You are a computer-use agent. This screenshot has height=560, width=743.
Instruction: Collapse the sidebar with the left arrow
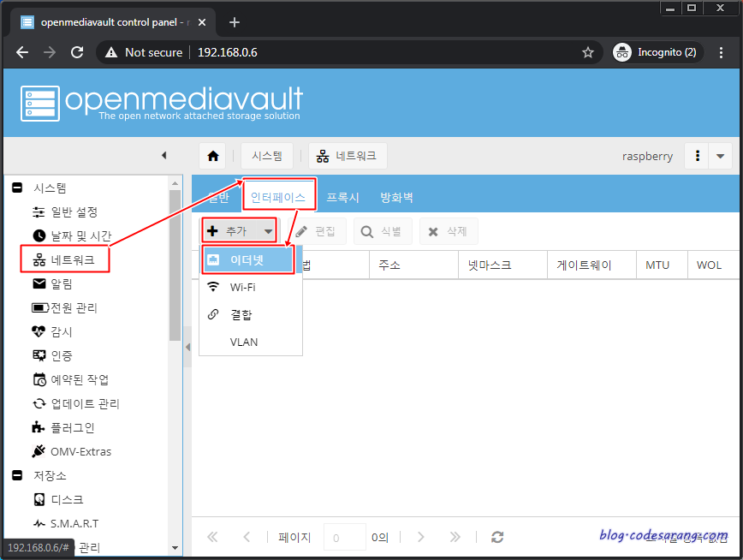coord(164,155)
